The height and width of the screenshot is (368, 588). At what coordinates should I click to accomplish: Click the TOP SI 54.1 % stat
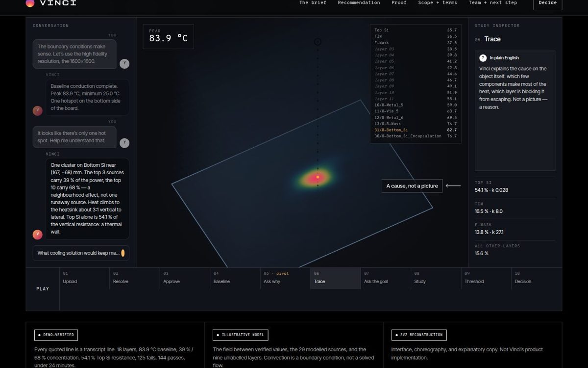coord(515,187)
